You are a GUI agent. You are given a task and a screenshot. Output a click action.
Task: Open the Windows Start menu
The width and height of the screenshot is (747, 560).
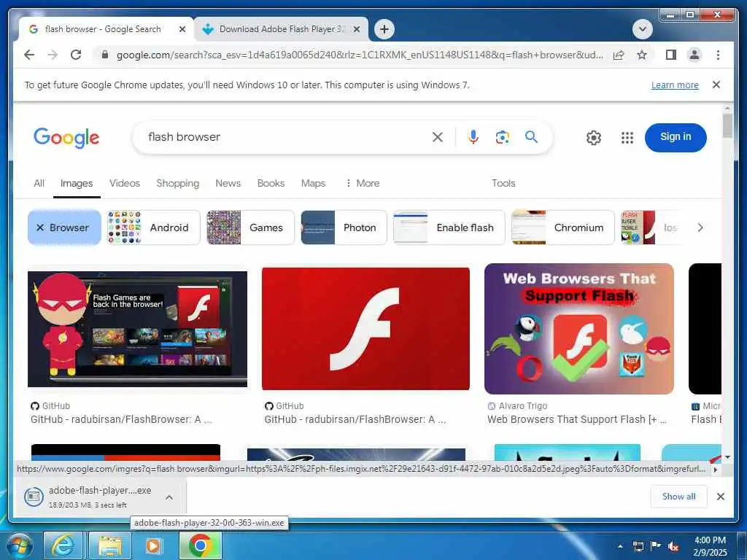pyautogui.click(x=20, y=545)
